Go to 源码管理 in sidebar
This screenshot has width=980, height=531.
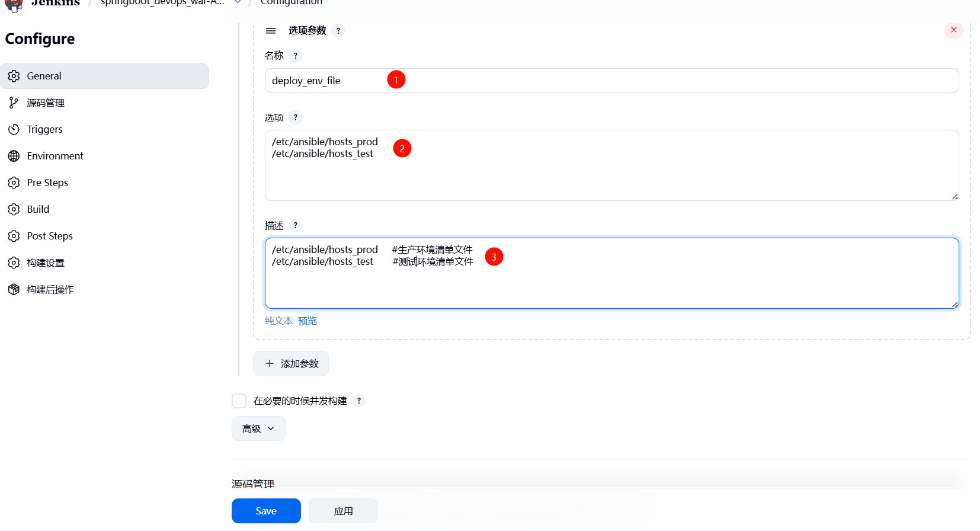coord(46,103)
